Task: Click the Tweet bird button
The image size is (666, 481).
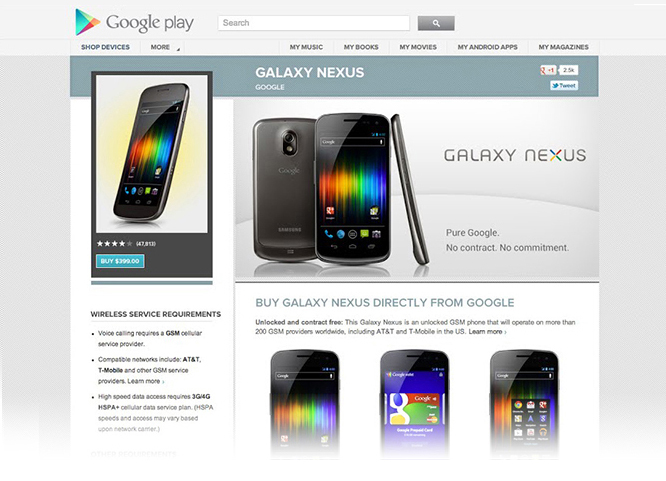Action: tap(564, 85)
